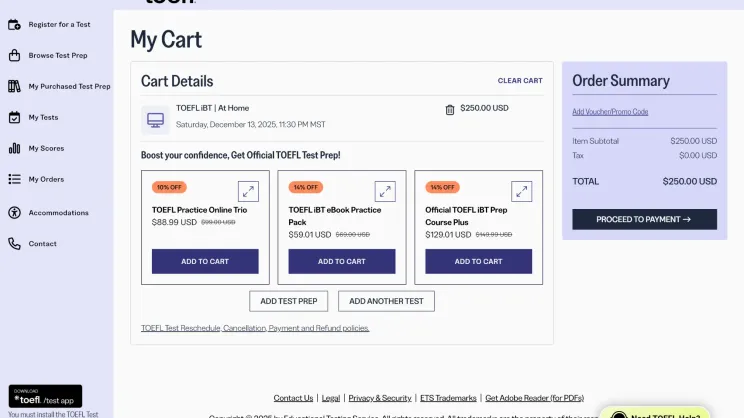Open My Orders in sidebar
The height and width of the screenshot is (418, 744).
[45, 179]
